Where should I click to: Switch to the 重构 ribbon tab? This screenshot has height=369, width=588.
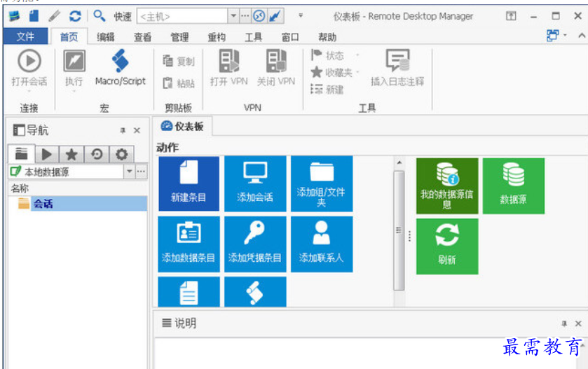[x=217, y=37]
